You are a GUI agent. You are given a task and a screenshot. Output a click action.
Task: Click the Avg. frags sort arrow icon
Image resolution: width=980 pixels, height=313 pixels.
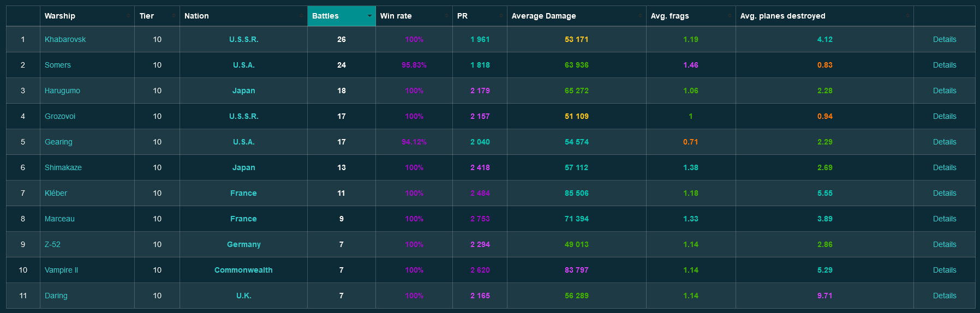(730, 16)
